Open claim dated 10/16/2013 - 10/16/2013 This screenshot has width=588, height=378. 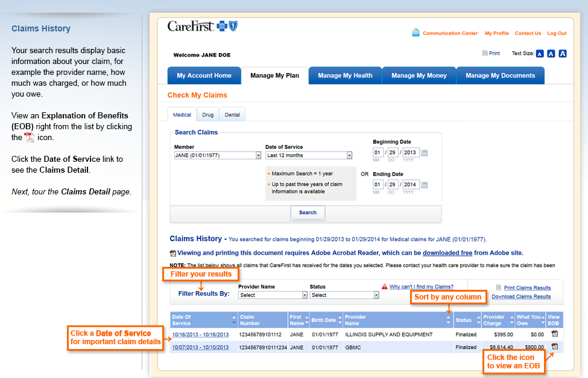click(x=200, y=335)
